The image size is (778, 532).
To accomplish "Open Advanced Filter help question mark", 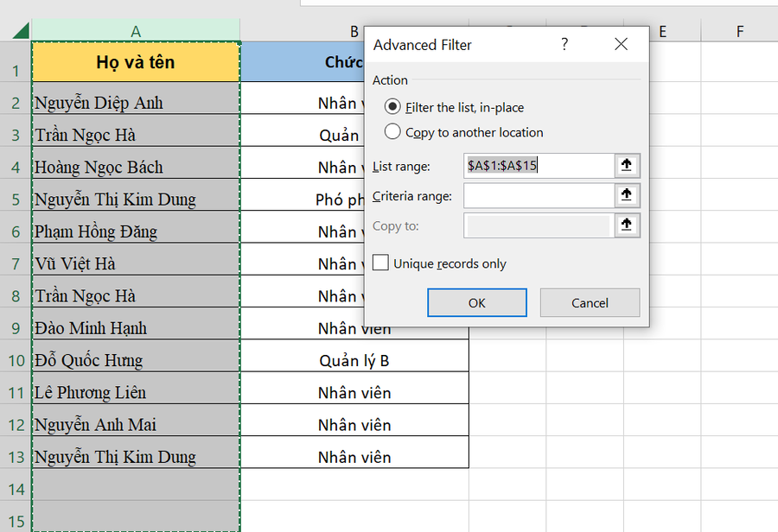I will pos(564,45).
